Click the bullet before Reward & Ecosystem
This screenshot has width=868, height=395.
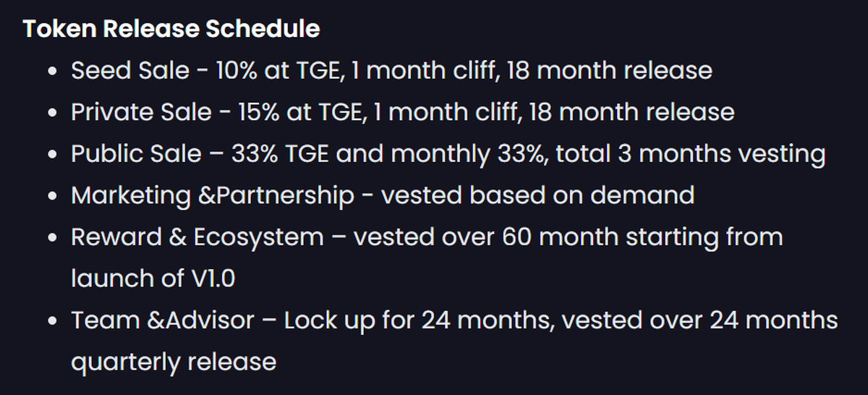pyautogui.click(x=52, y=238)
